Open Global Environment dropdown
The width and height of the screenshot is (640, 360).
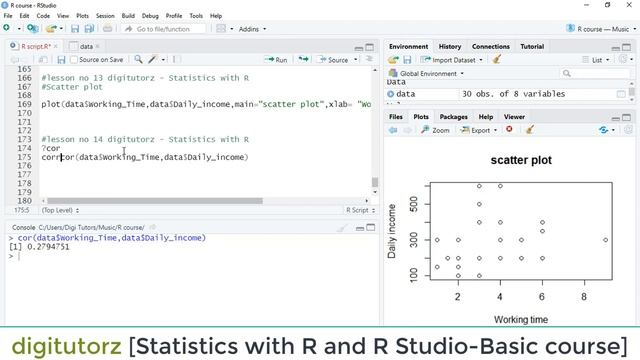pos(426,73)
